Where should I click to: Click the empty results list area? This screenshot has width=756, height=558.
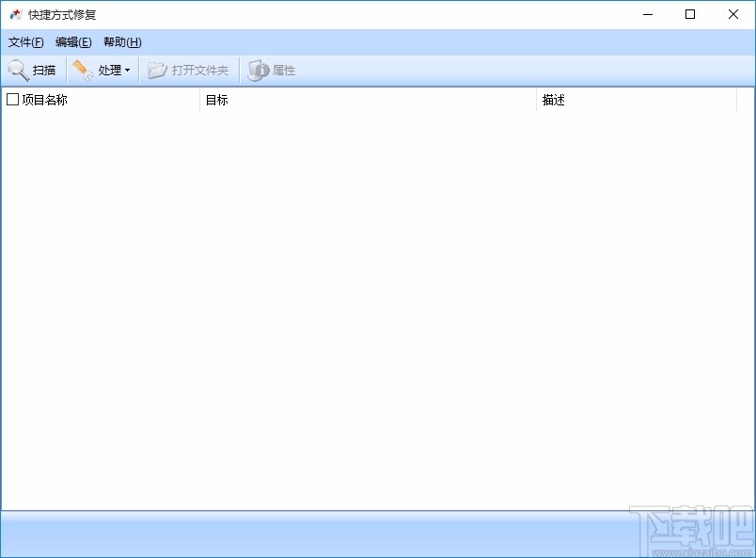[376, 301]
